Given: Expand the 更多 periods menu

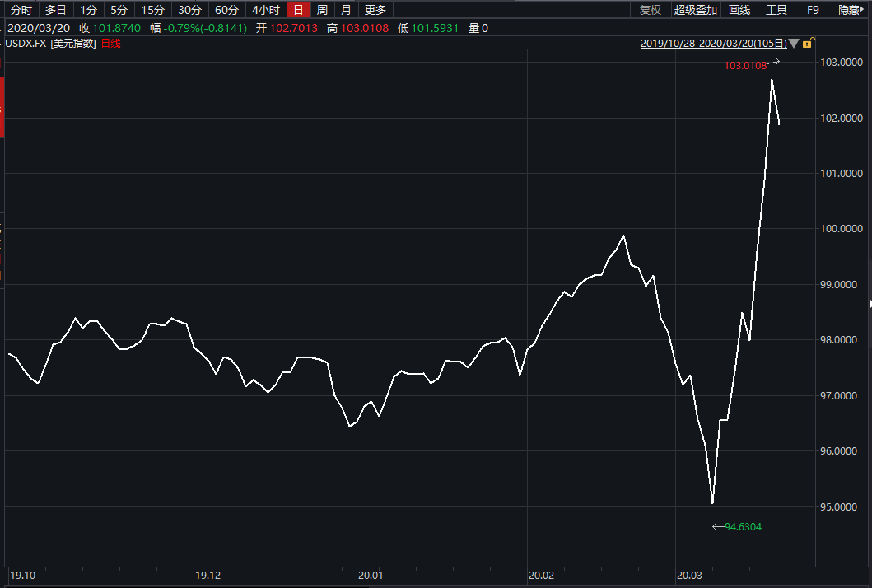Looking at the screenshot, I should (375, 10).
